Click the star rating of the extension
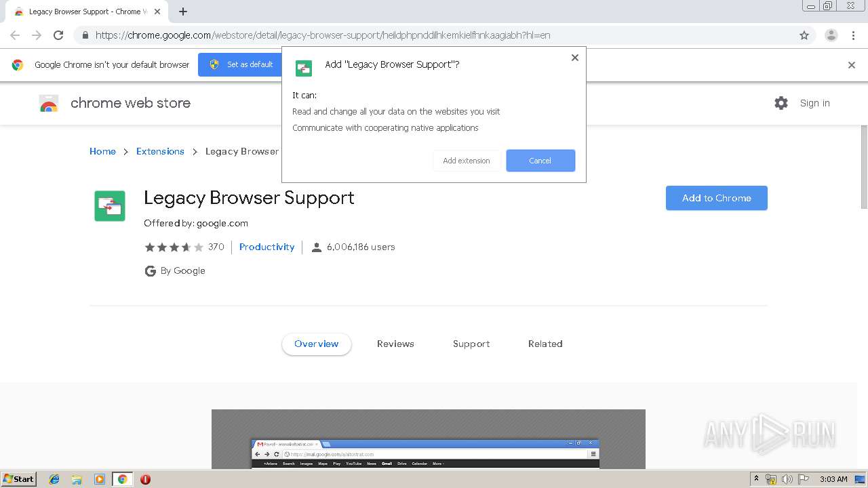868x488 pixels. click(x=174, y=247)
